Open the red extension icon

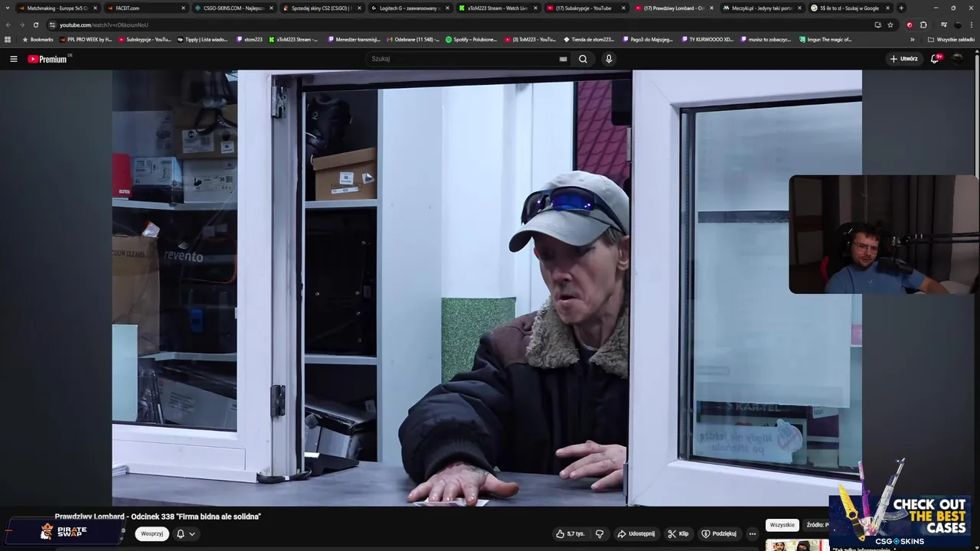coord(910,24)
